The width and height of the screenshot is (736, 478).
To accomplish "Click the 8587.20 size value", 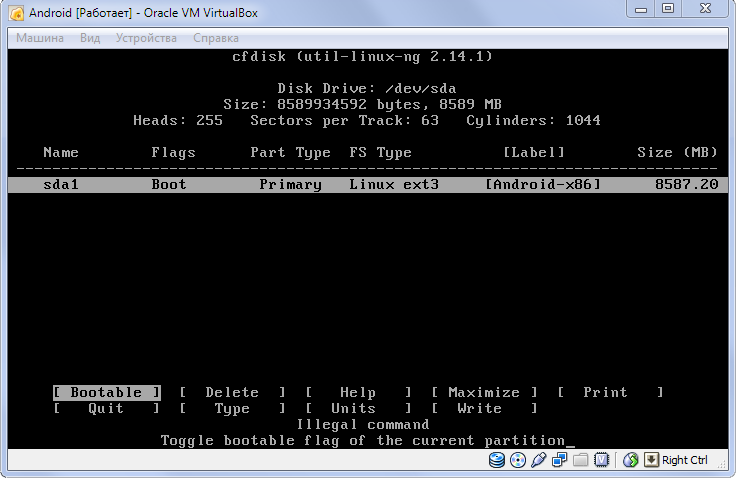I will 687,185.
